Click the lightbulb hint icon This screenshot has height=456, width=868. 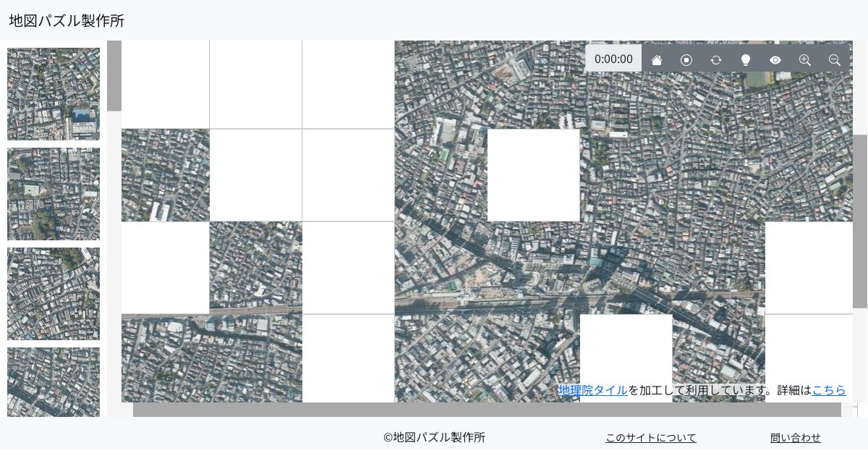tap(746, 60)
